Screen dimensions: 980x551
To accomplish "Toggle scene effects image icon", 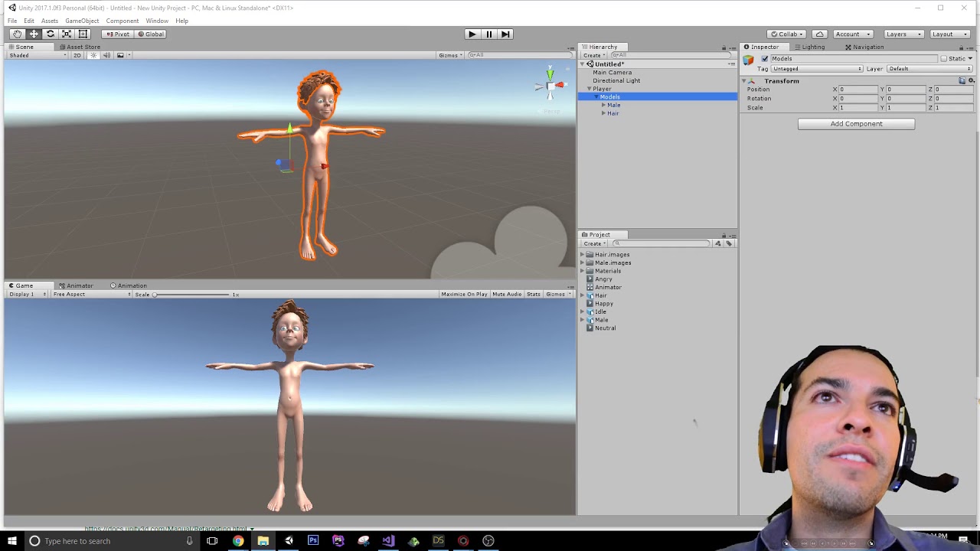I will (120, 55).
